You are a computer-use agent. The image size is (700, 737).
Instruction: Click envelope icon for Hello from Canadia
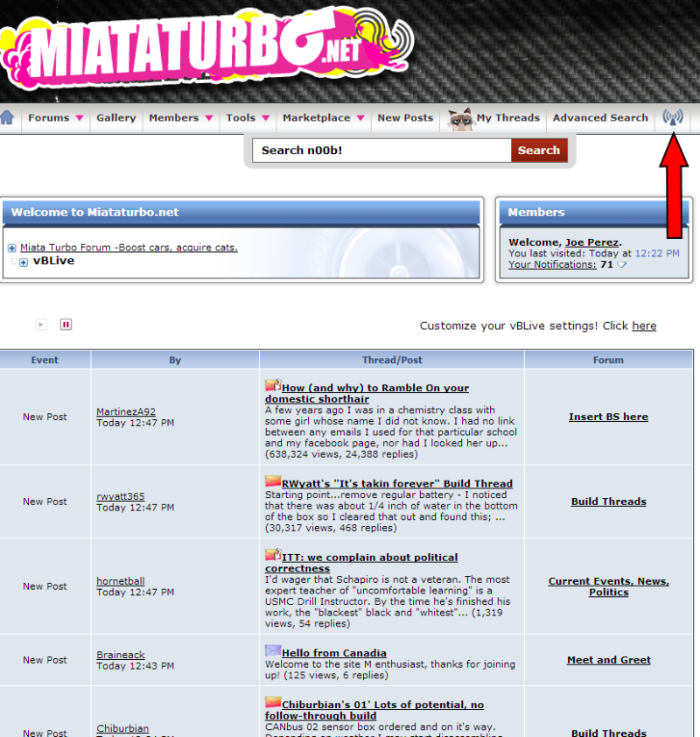pos(273,650)
